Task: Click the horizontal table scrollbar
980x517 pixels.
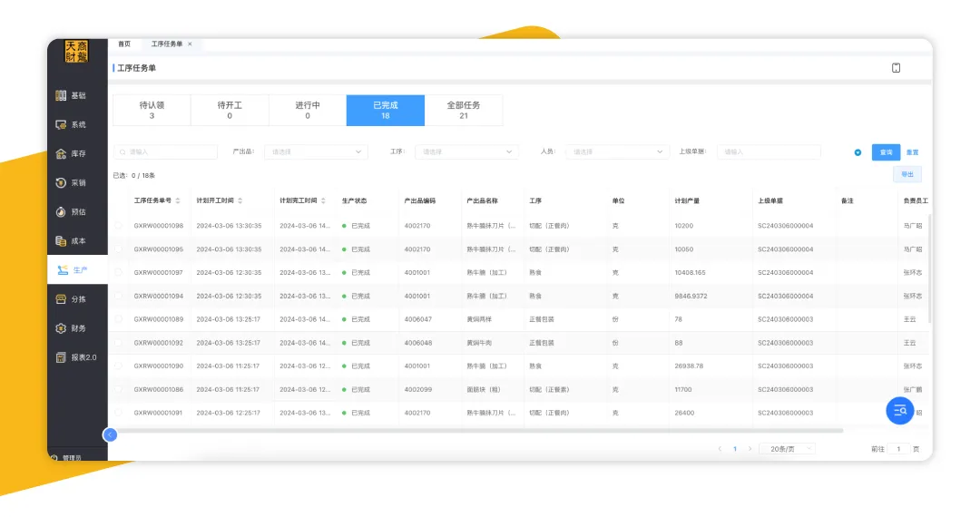Action: point(479,431)
